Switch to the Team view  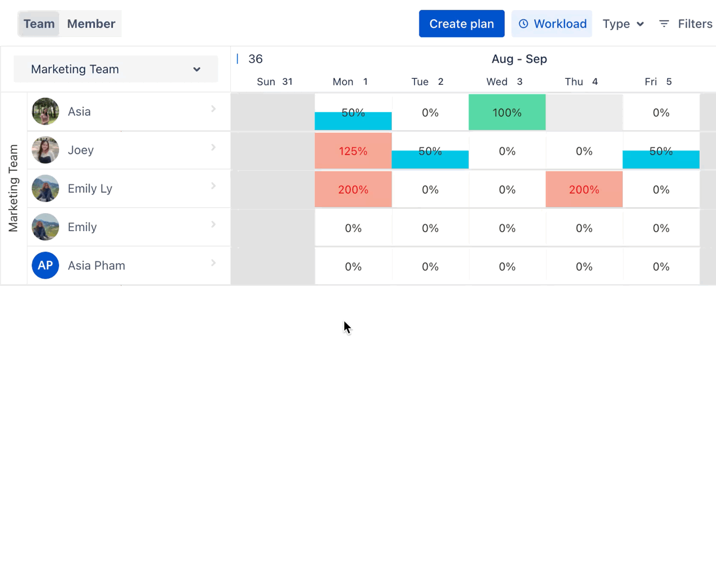coord(39,24)
